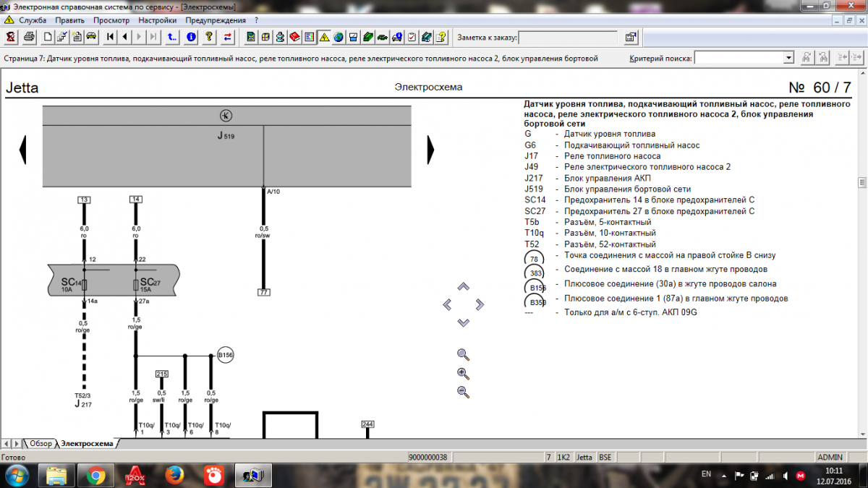The image size is (868, 488).
Task: Click legend entry 'Разъём, 52-контактный'
Action: [610, 244]
